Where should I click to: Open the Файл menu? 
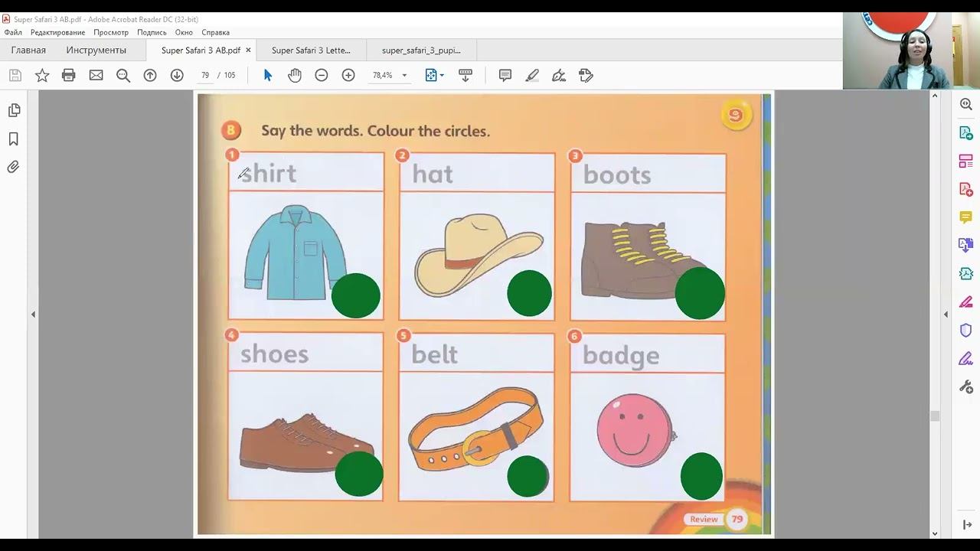pos(13,32)
